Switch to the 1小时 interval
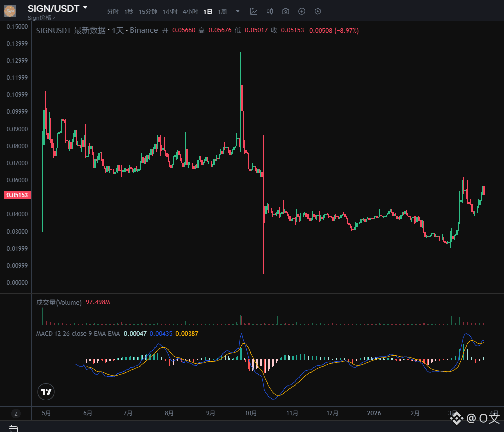Screen dimensions: 504x432 coord(170,12)
